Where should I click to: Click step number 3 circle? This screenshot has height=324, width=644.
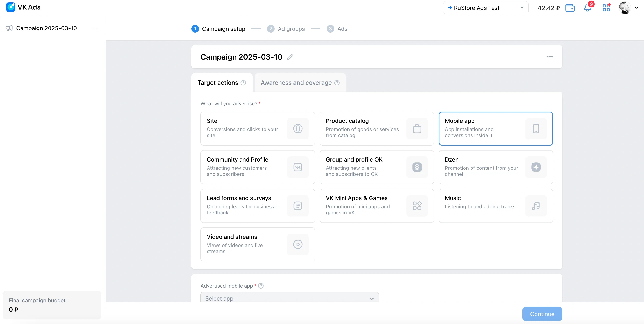tap(330, 29)
